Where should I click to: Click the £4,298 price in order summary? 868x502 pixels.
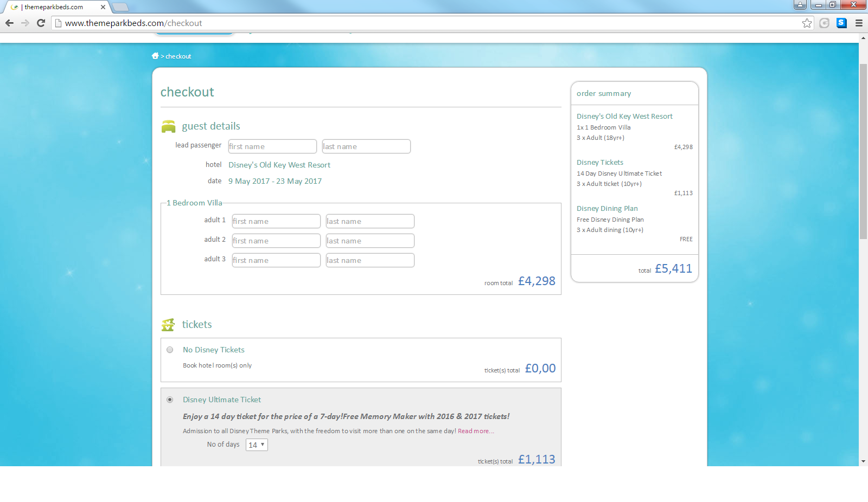tap(684, 147)
